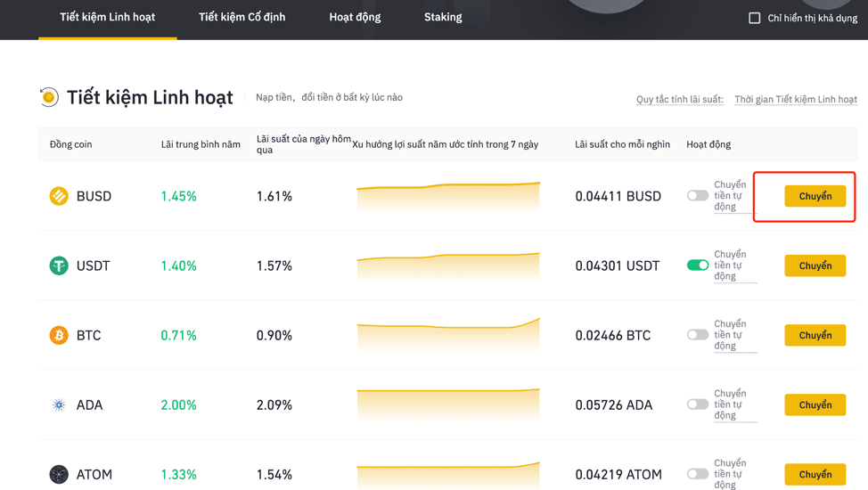Viewport: 868px width, 490px height.
Task: Click the ATOM Cosmos coin icon
Action: coord(59,475)
